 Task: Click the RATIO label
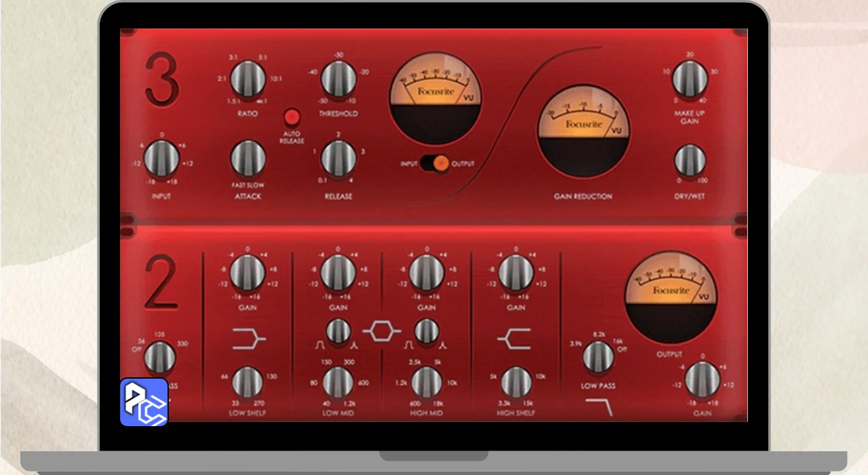tap(248, 113)
